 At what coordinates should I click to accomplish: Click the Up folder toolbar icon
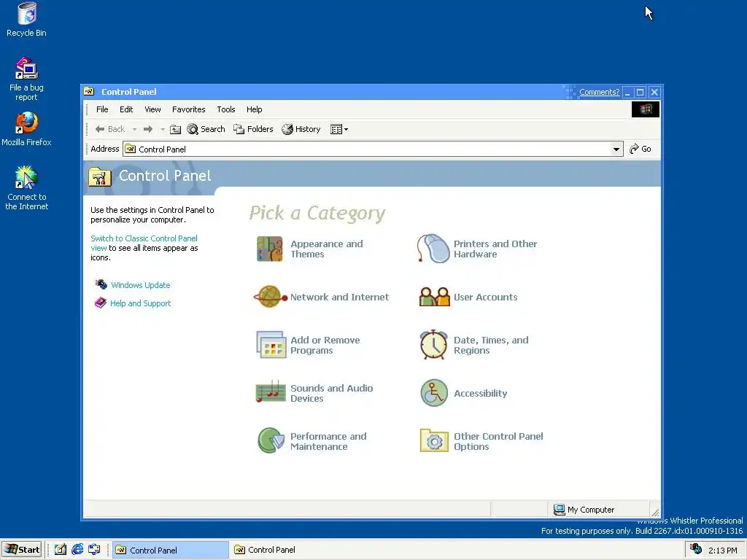pyautogui.click(x=175, y=129)
